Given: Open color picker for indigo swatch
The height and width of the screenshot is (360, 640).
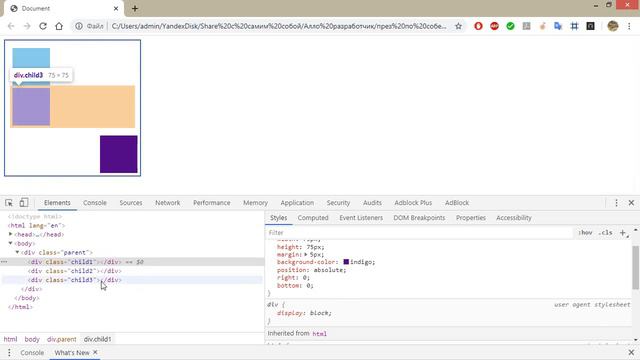Looking at the screenshot, I should 346,262.
